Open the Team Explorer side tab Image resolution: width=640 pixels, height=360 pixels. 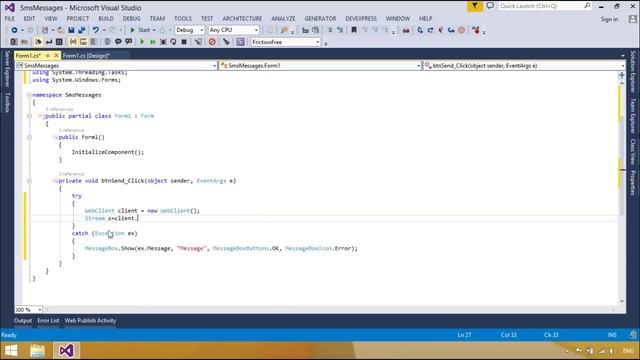pos(633,116)
